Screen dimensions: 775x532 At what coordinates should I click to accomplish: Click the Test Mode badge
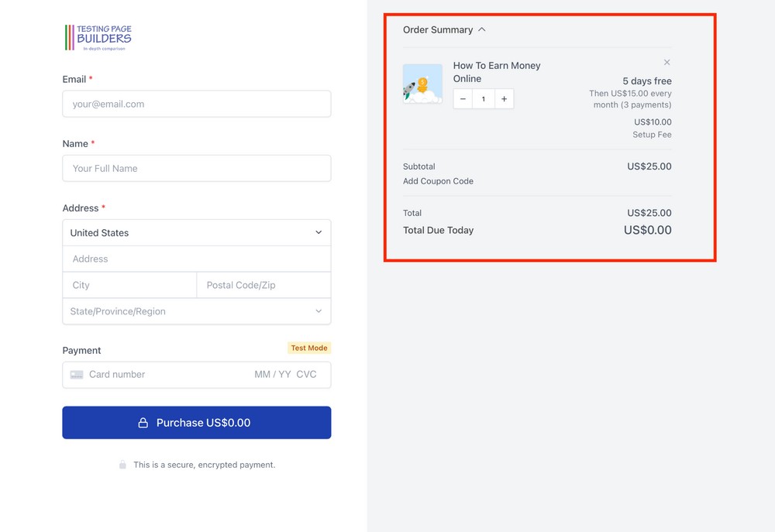click(308, 348)
